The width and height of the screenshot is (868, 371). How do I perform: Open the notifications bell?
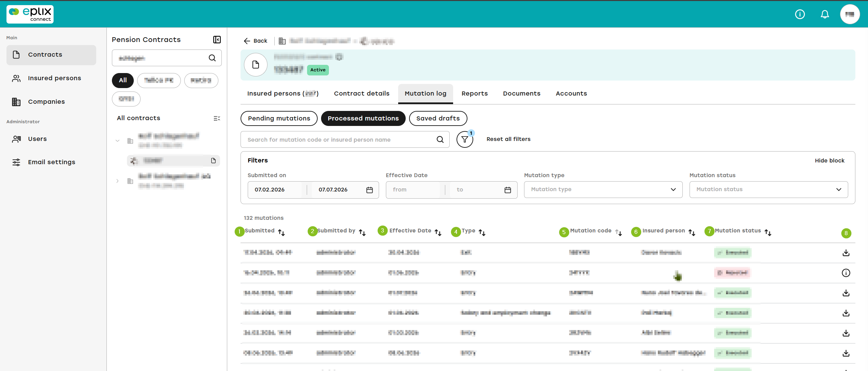tap(825, 14)
